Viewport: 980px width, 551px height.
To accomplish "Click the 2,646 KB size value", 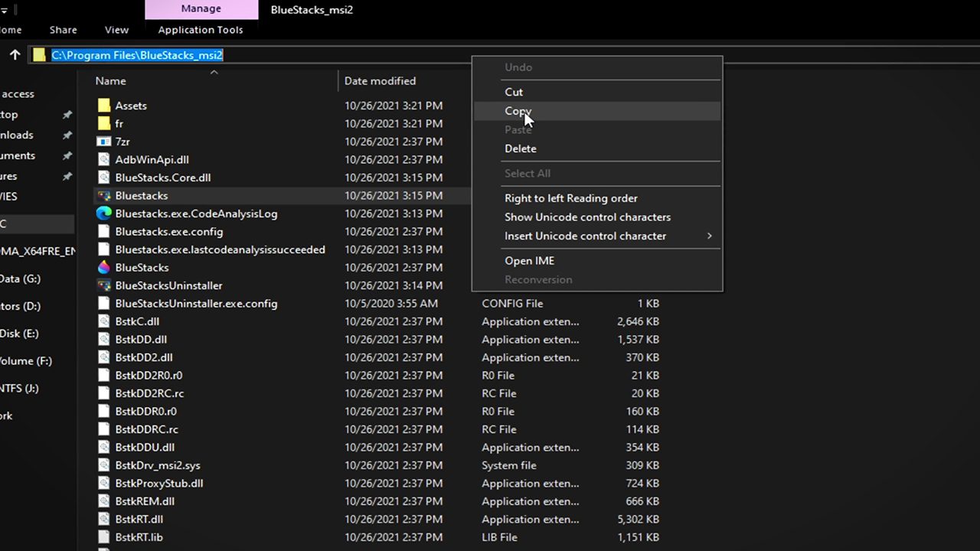I will click(638, 321).
